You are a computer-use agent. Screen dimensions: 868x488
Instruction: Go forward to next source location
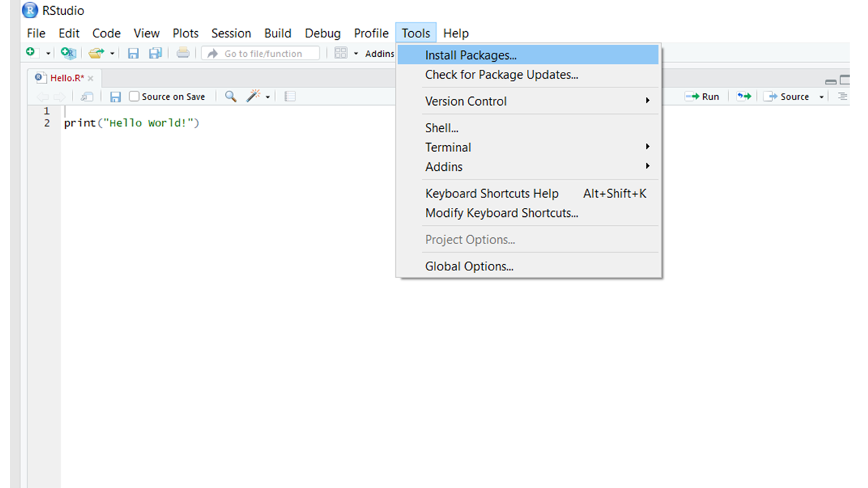coord(59,97)
